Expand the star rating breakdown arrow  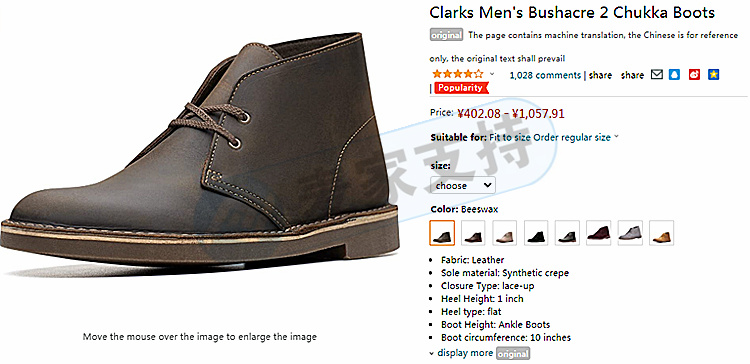(492, 75)
